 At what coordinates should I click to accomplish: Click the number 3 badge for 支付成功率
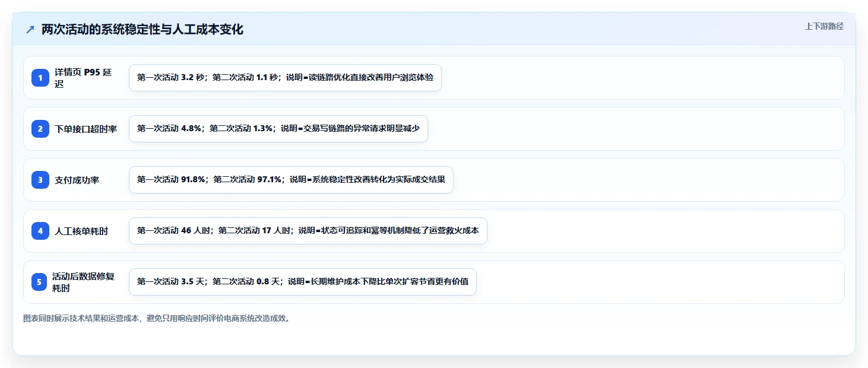[40, 180]
